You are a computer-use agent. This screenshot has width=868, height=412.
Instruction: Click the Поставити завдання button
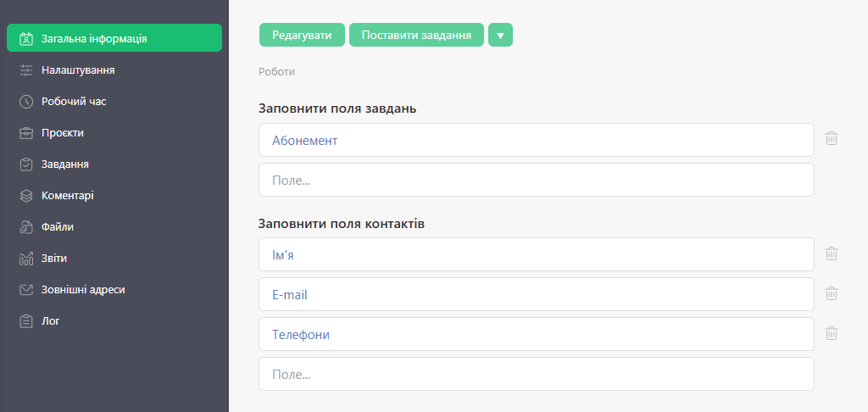click(416, 35)
